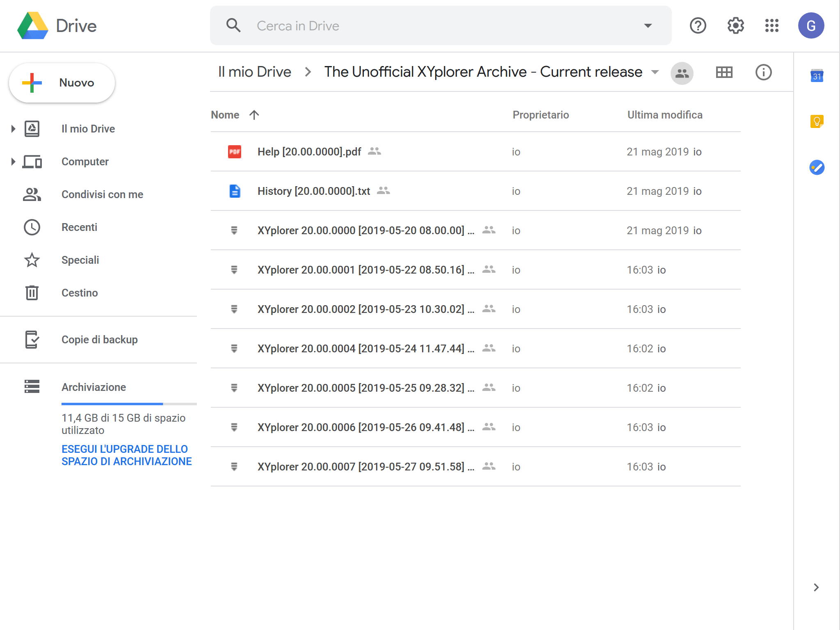Open Google Keep side panel icon
This screenshot has height=630, width=840.
pyautogui.click(x=817, y=121)
